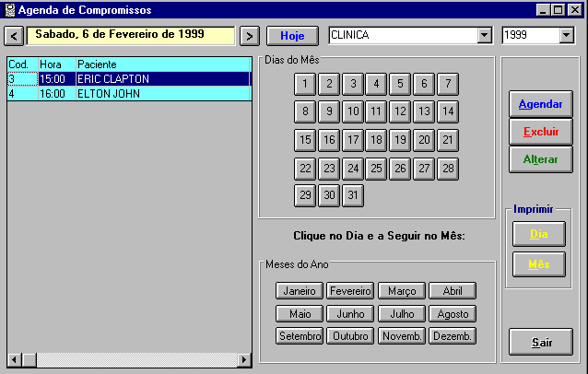Jump to today with Hoje button
The height and width of the screenshot is (374, 588).
[292, 36]
